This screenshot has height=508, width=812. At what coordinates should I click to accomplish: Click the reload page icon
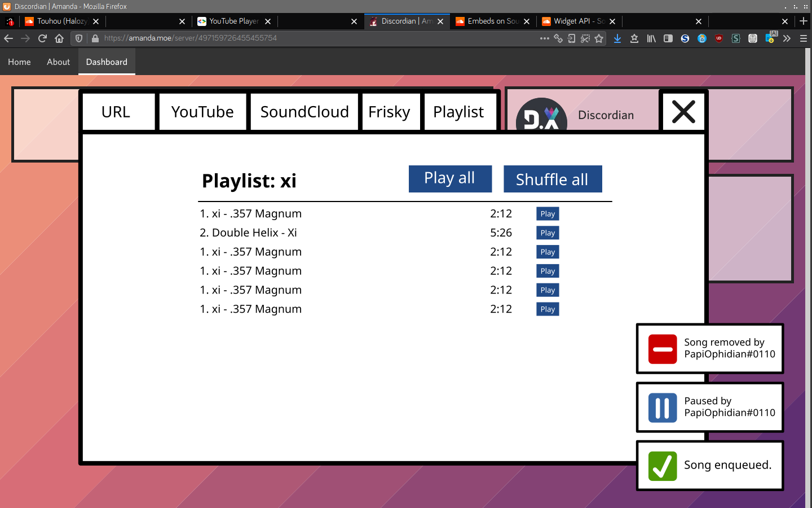click(x=42, y=38)
